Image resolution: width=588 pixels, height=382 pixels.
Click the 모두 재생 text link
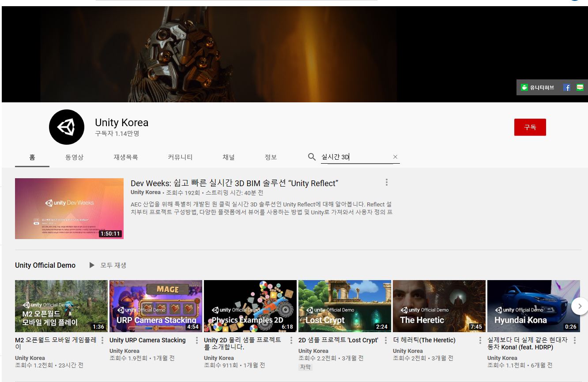click(113, 265)
